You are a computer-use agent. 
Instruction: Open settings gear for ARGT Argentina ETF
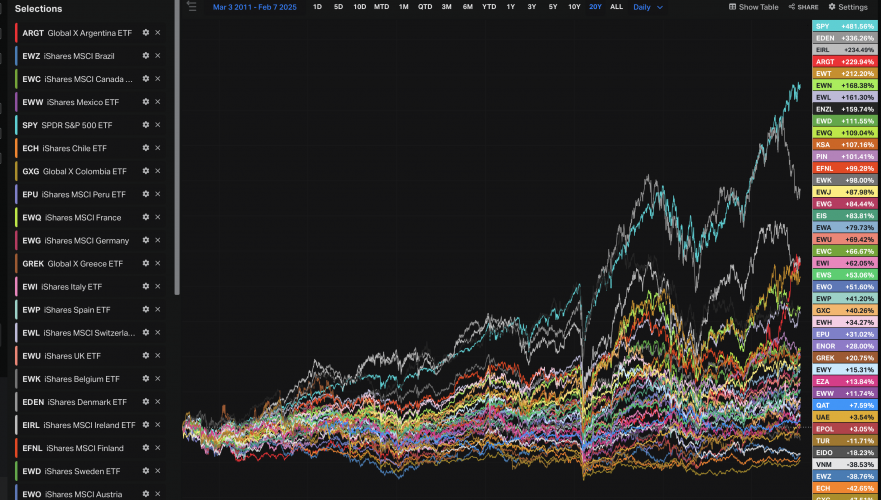click(x=146, y=33)
